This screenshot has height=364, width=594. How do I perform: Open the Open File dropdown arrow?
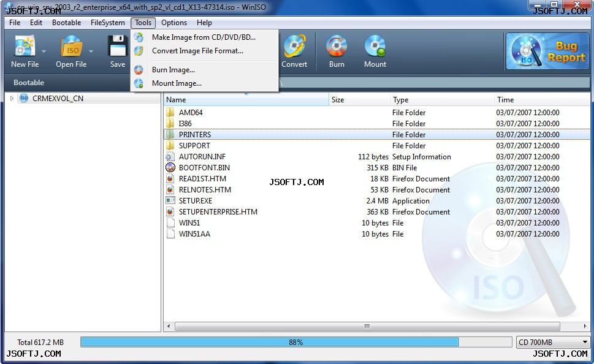pos(91,51)
